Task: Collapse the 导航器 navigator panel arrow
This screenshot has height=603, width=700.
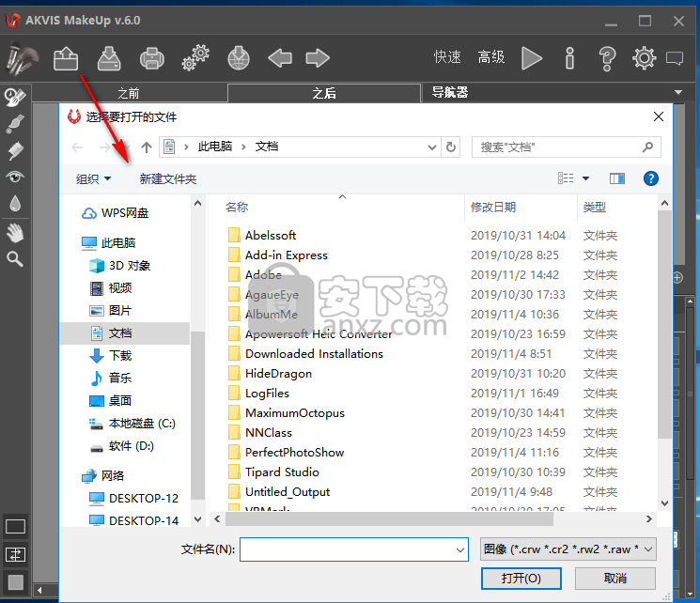Action: [x=678, y=92]
